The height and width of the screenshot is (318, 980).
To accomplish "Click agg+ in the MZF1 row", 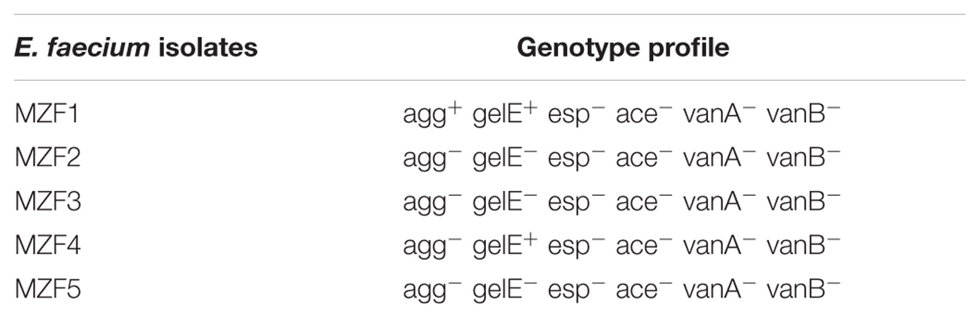I will point(432,115).
